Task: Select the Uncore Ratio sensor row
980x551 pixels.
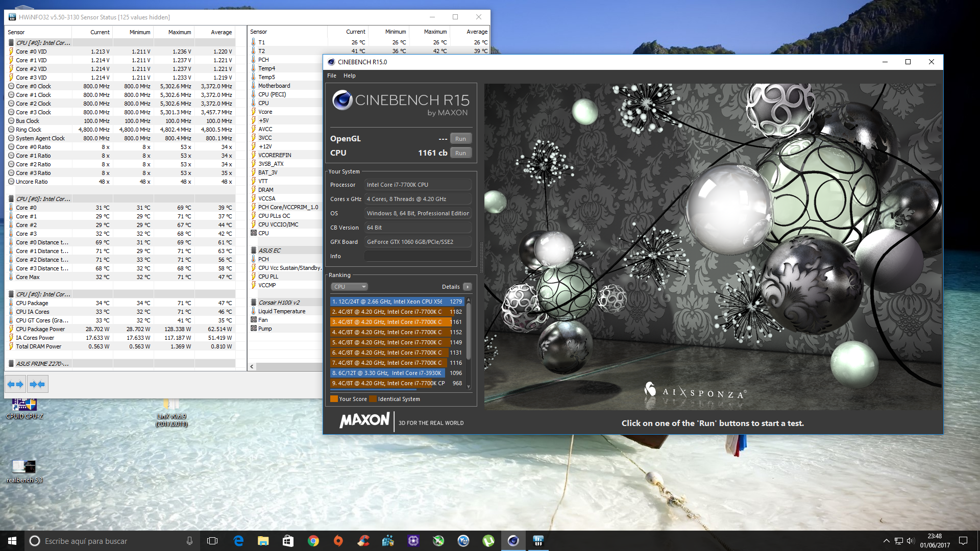Action: coord(121,182)
